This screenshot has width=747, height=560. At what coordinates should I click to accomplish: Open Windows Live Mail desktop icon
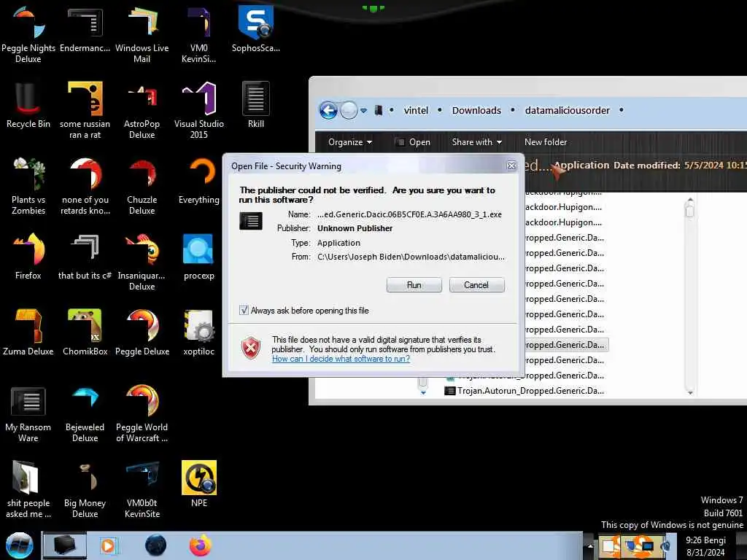pyautogui.click(x=142, y=35)
